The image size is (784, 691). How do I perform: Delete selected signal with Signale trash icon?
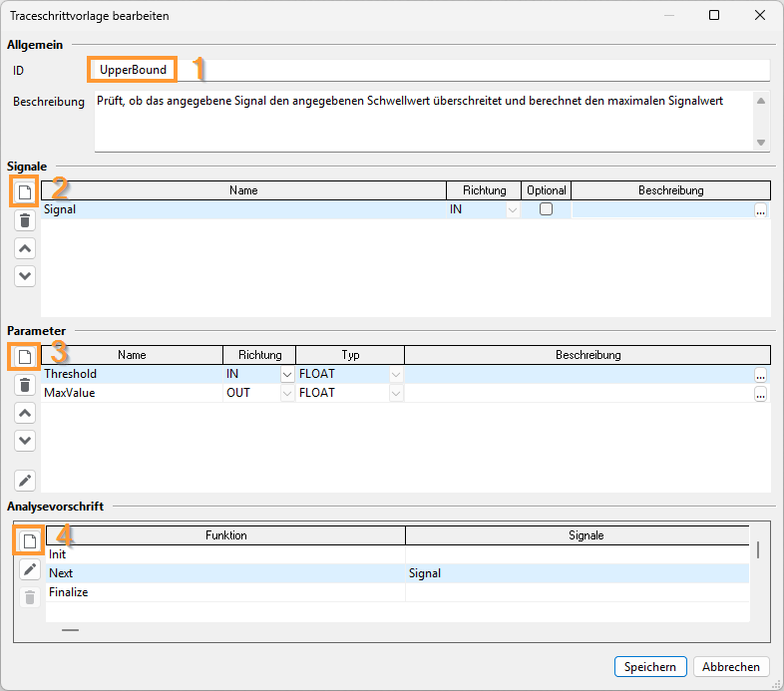tap(25, 220)
